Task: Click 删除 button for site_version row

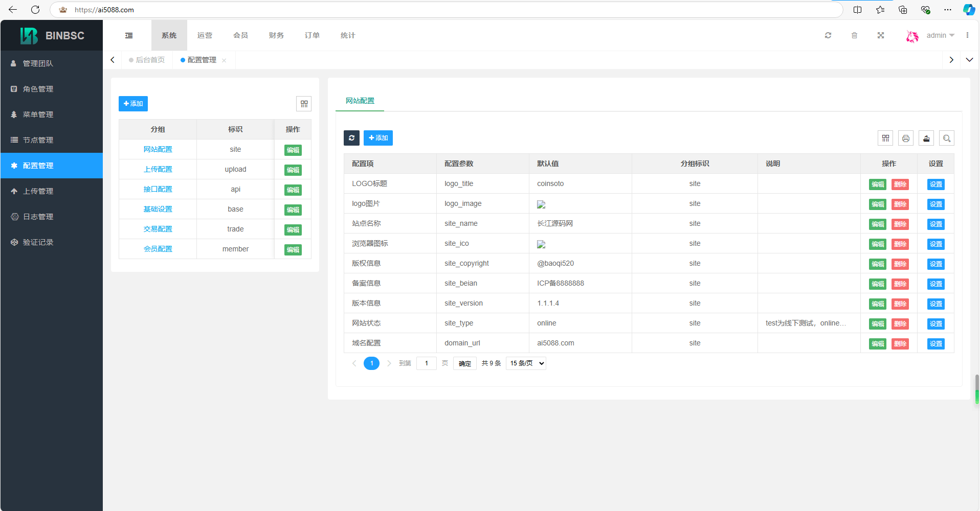Action: [x=900, y=304]
